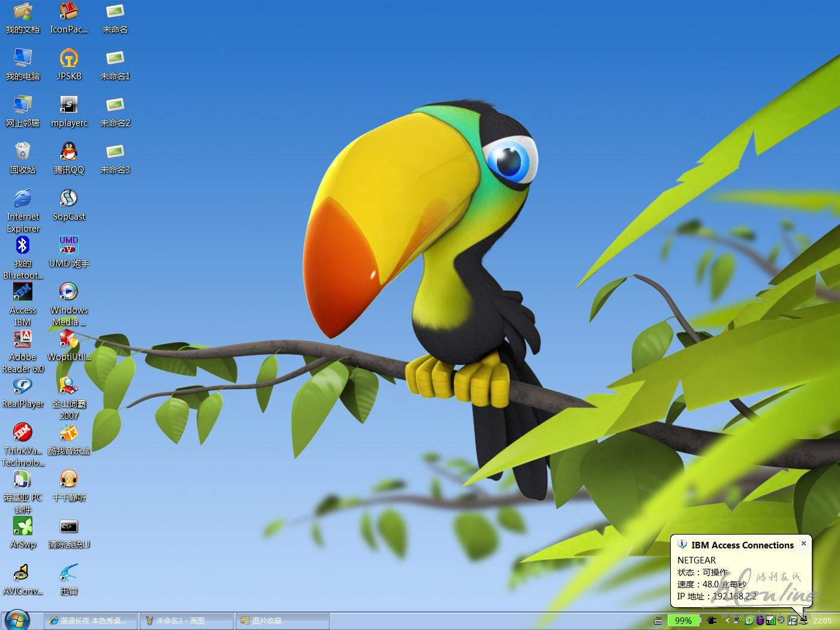This screenshot has height=630, width=840.
Task: Activate the Internet Explorer taskbar button
Action: (x=91, y=620)
